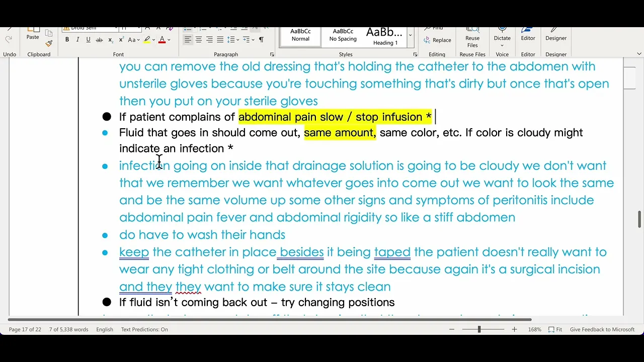Open Paragraph settings dialog launcher
The height and width of the screenshot is (362, 644).
tap(272, 54)
